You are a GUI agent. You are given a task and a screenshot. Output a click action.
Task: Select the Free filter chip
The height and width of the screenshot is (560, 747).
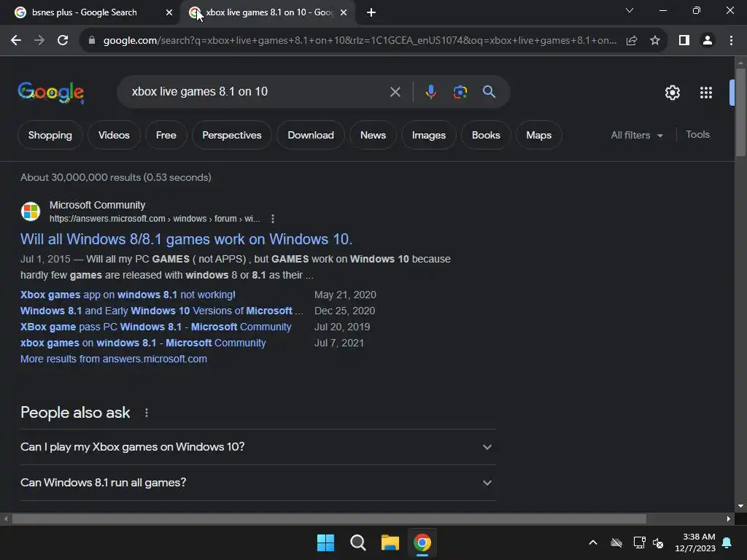[166, 135]
